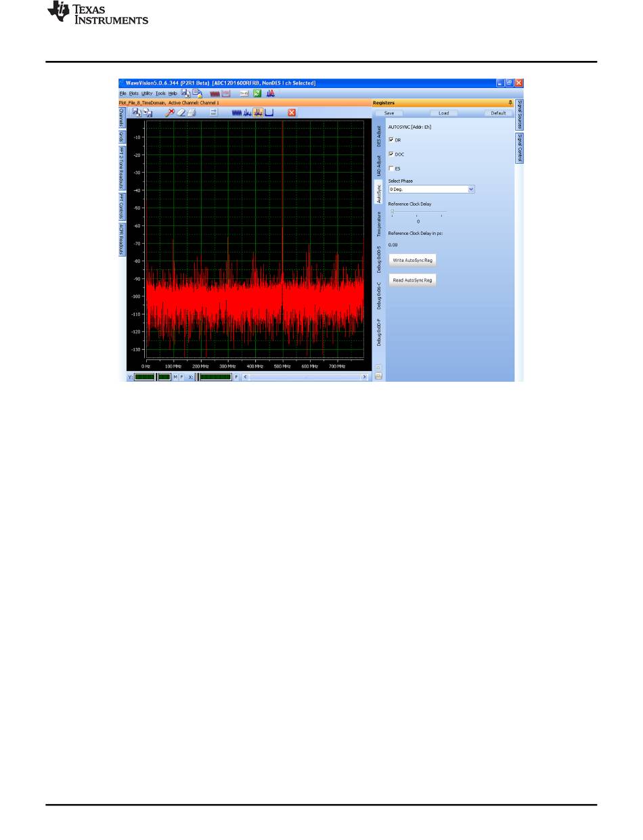Open the FFT Controls side tab

coord(122,206)
